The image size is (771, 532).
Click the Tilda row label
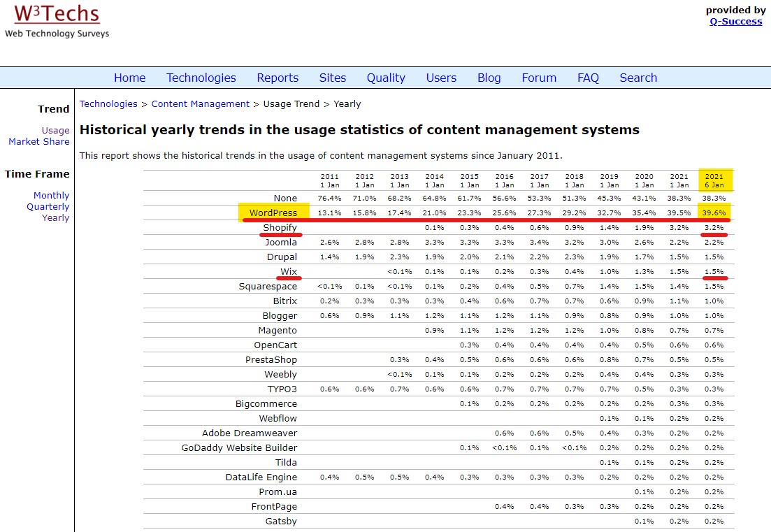pos(286,462)
